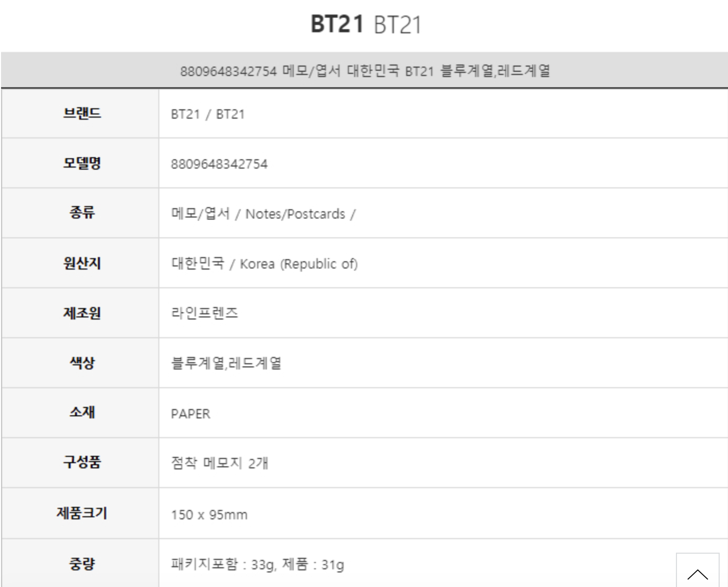Click the 종류 row label
Viewport: 728px width, 587px height.
point(82,213)
